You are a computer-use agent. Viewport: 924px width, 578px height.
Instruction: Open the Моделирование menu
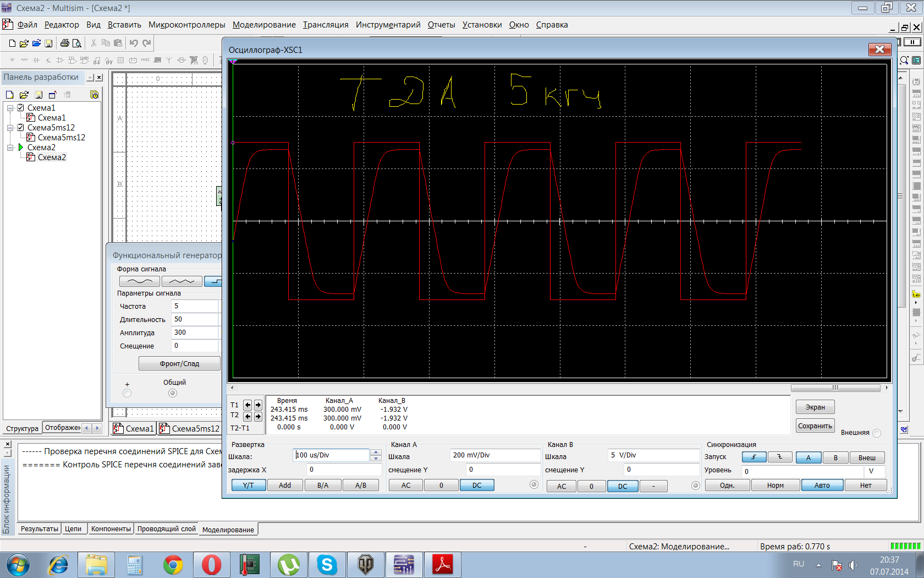point(264,25)
